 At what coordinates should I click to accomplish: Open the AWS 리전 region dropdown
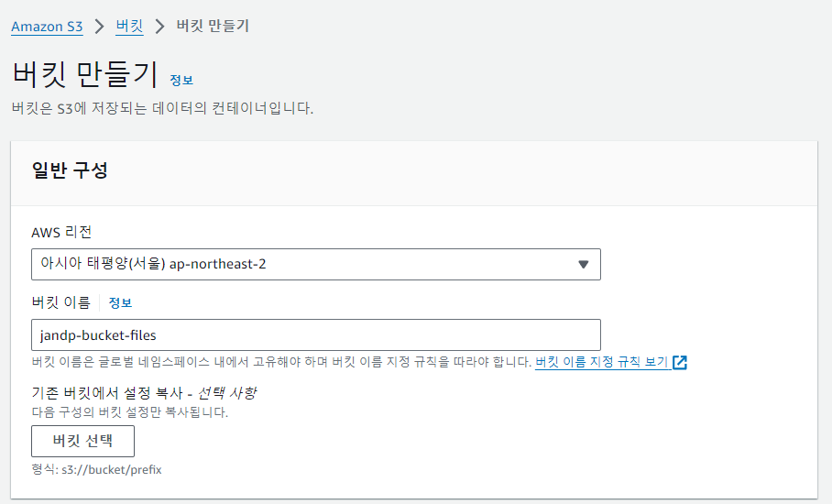[316, 264]
